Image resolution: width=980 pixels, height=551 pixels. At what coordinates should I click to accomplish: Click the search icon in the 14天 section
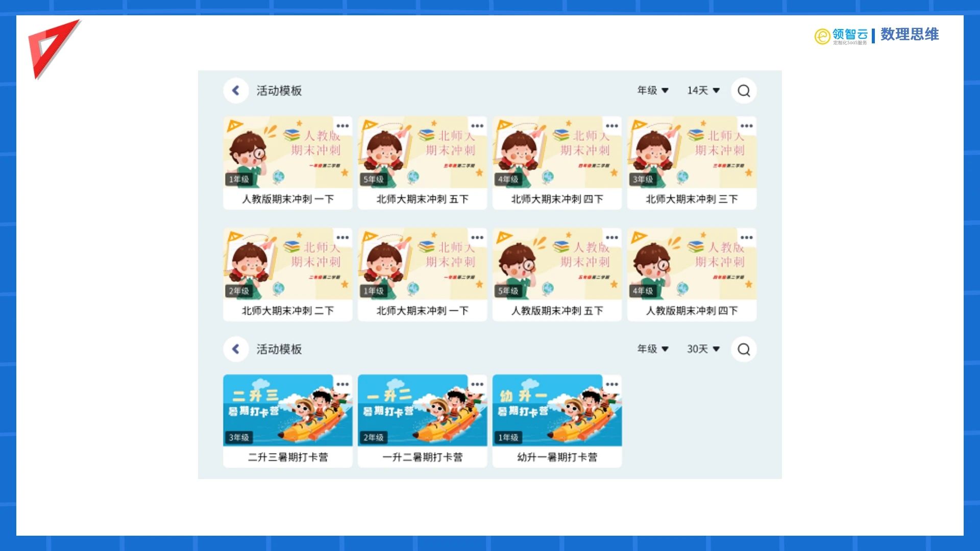pos(744,90)
